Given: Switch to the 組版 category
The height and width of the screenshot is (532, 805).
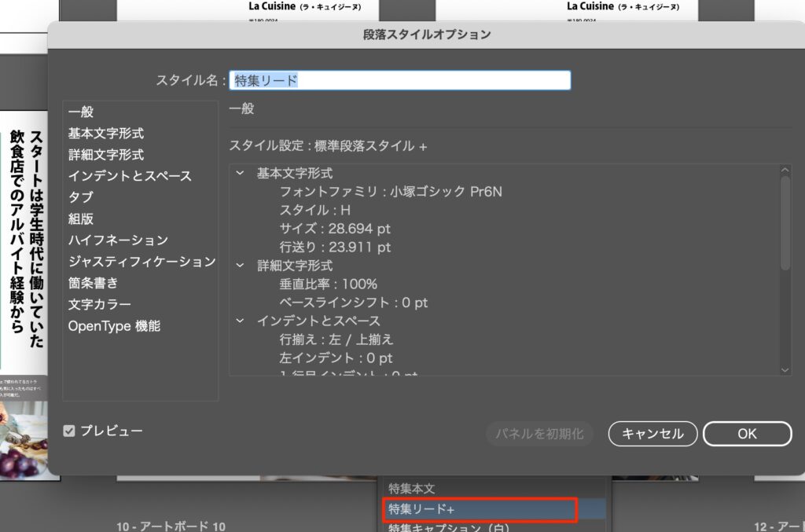Looking at the screenshot, I should 81,218.
